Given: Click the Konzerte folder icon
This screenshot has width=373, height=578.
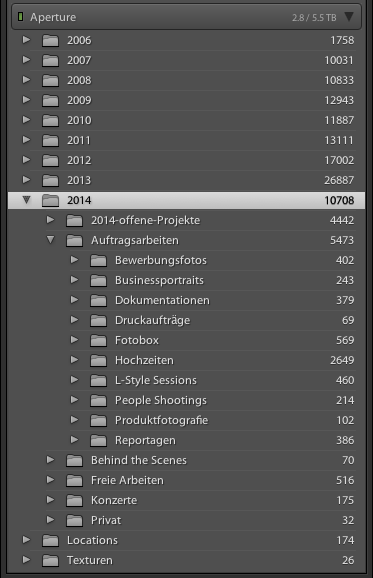Looking at the screenshot, I should 74,500.
